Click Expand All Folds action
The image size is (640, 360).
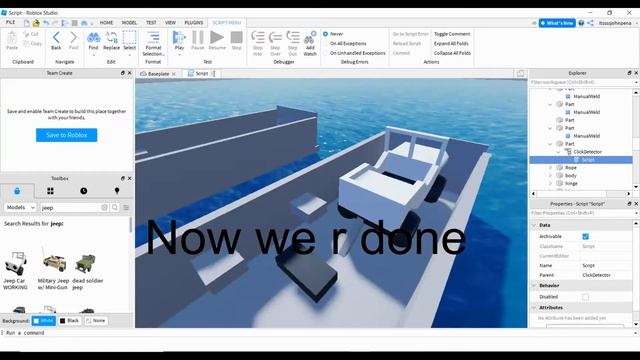451,43
